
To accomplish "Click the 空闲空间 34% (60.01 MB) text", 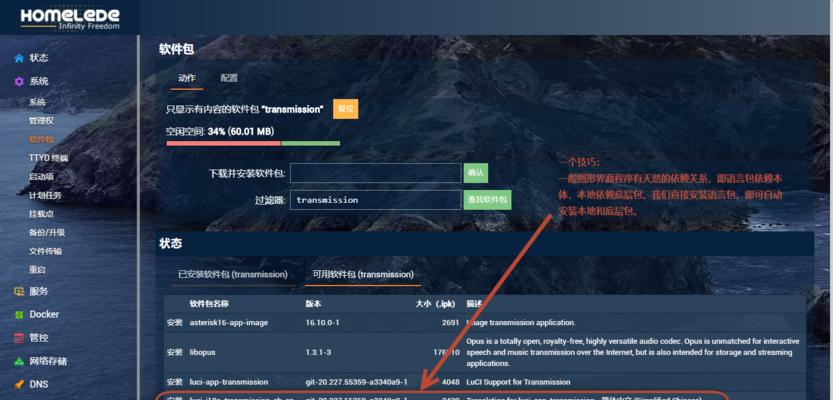I will 220,131.
